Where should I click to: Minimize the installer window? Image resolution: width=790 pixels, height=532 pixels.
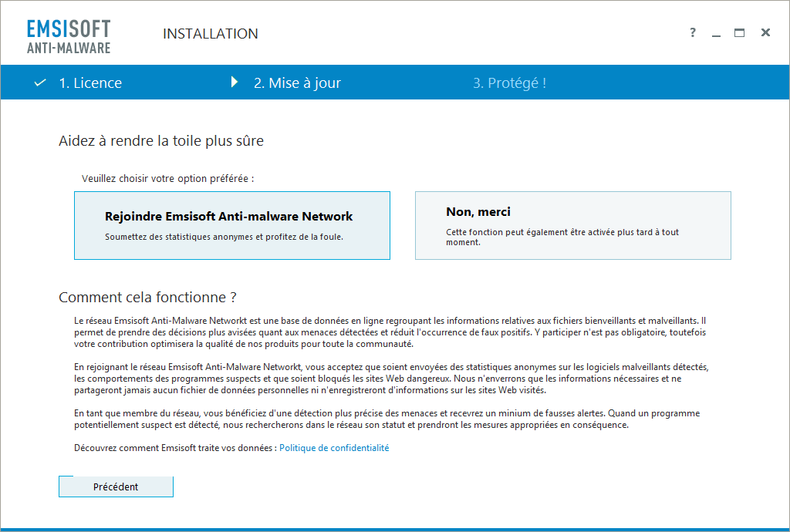coord(716,33)
